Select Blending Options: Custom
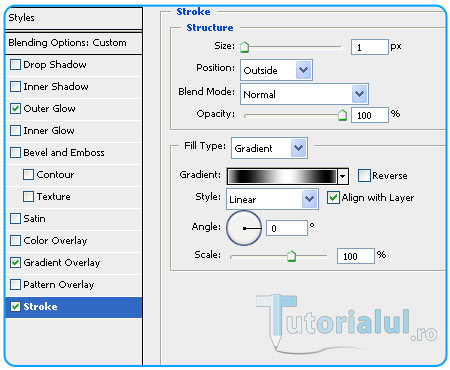 [74, 43]
